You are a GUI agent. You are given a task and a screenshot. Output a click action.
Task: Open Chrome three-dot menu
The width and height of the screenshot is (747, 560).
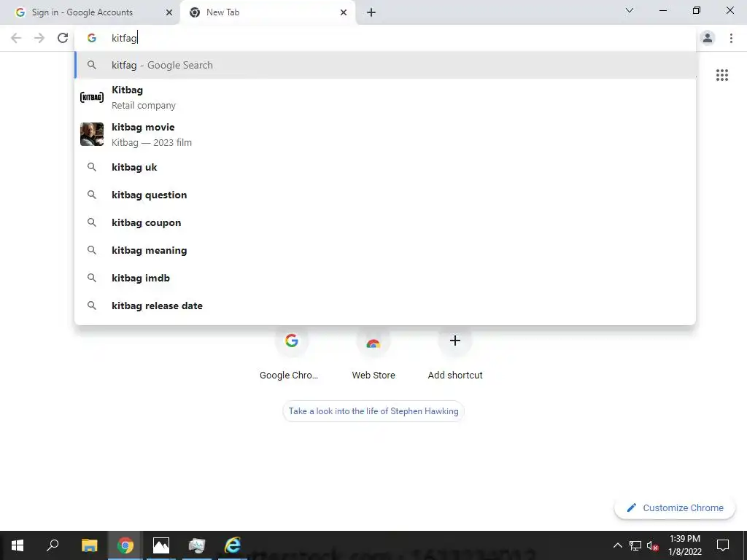tap(731, 38)
